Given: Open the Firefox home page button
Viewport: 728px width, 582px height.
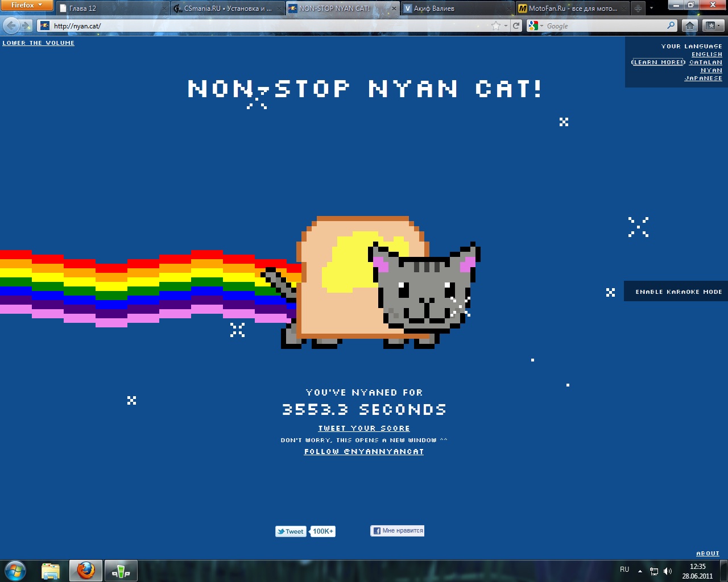Looking at the screenshot, I should click(690, 26).
